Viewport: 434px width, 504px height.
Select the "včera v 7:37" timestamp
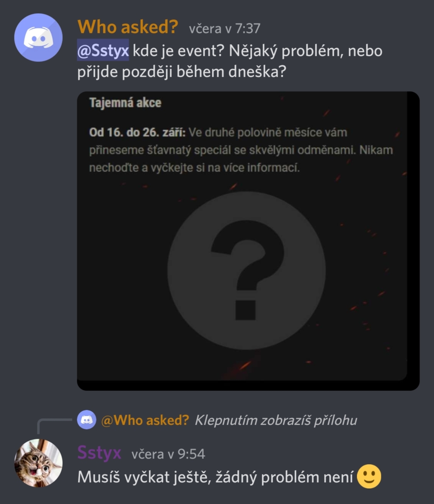coord(224,29)
